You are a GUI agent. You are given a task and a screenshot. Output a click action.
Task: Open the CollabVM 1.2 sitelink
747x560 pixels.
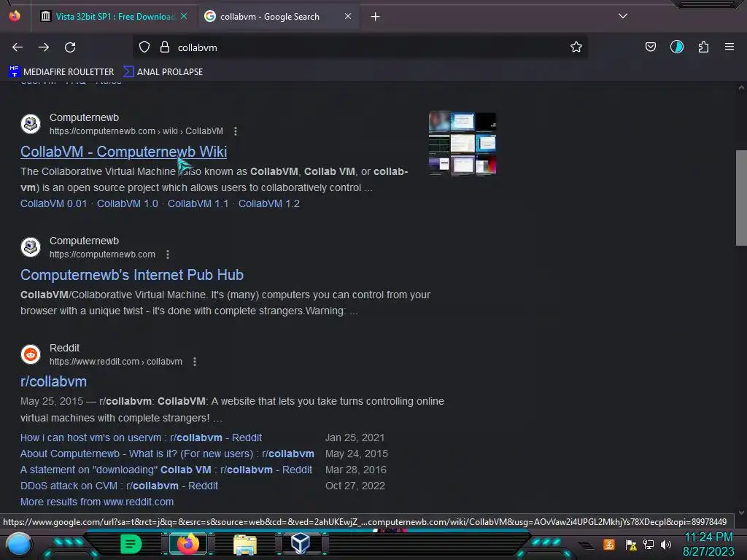coord(268,204)
